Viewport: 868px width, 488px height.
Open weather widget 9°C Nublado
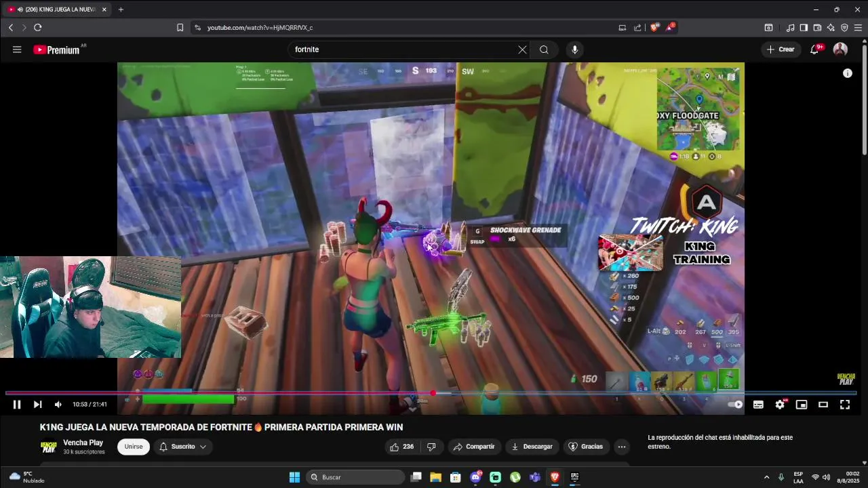click(27, 477)
